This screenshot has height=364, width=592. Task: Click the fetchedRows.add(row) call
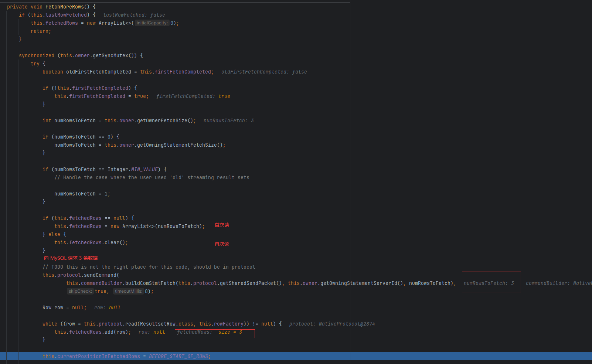[93, 332]
